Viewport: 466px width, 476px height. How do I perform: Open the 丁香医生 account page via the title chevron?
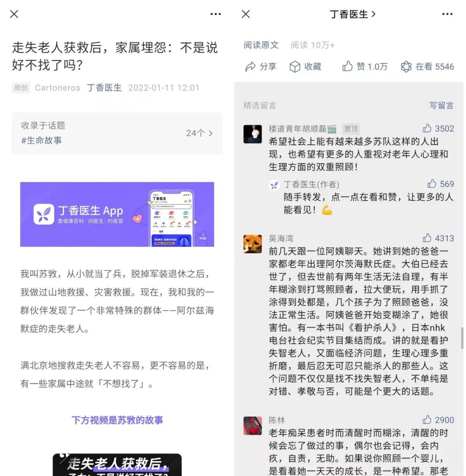[373, 14]
